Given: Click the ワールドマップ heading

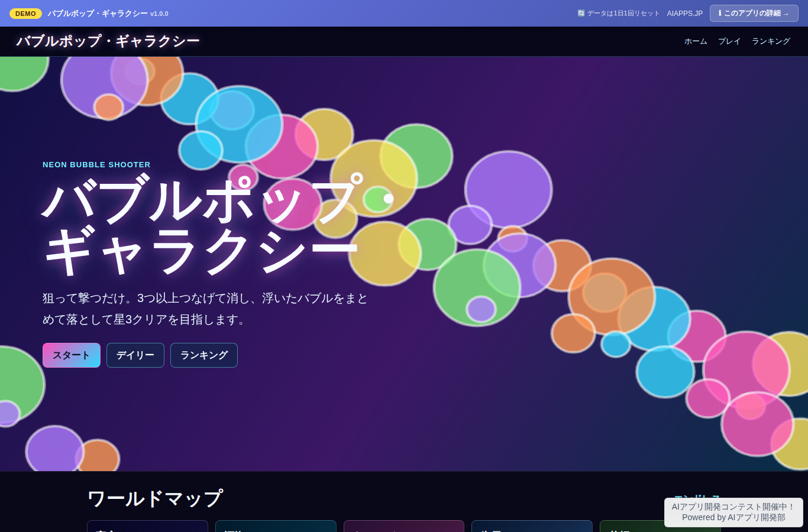Looking at the screenshot, I should click(155, 498).
